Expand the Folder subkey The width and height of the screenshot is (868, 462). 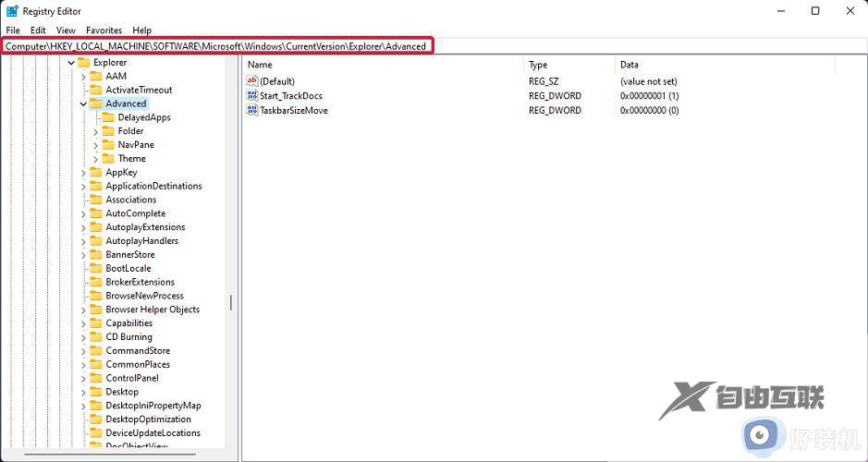pos(95,131)
